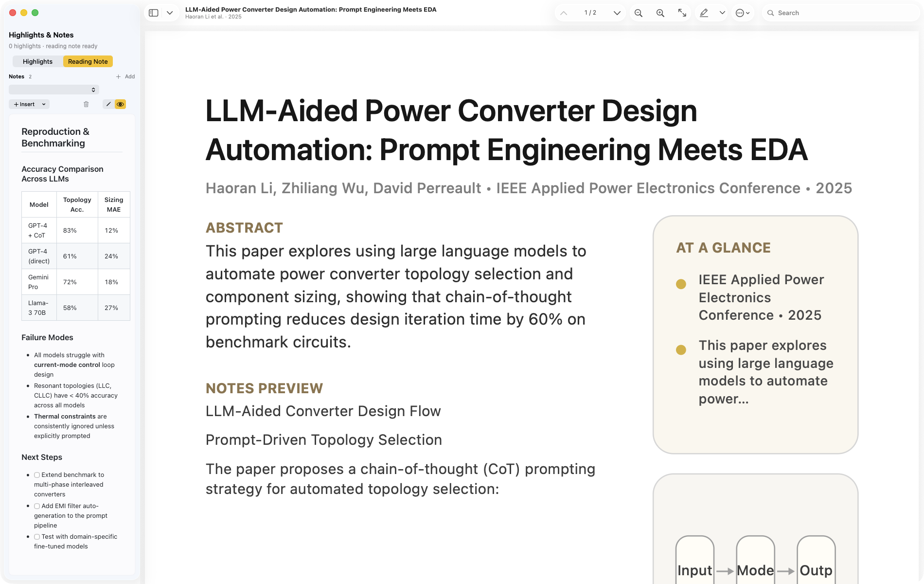924x584 pixels.
Task: Click the Prompt-Driven Topology Selection line
Action: tap(324, 440)
